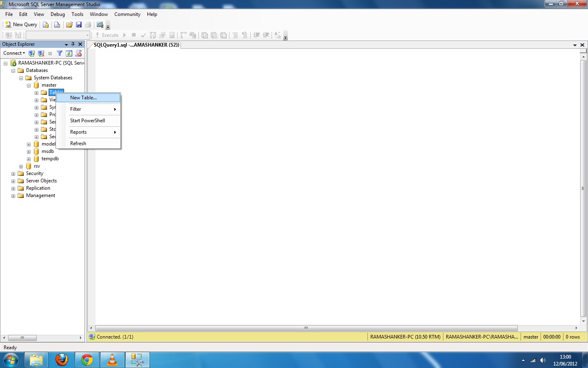Viewport: 588px width, 368px height.
Task: Choose Start PowerShell from the context menu
Action: click(x=88, y=121)
